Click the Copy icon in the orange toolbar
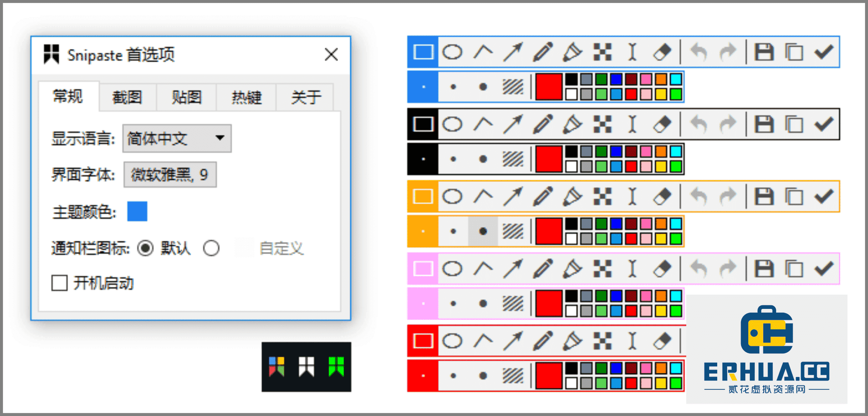868x416 pixels. coord(794,196)
